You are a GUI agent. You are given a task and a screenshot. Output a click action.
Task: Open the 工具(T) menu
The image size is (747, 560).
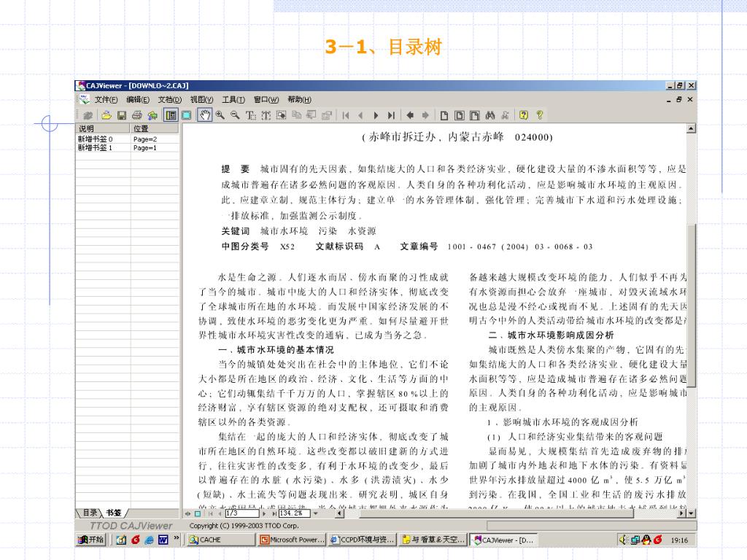coord(233,99)
